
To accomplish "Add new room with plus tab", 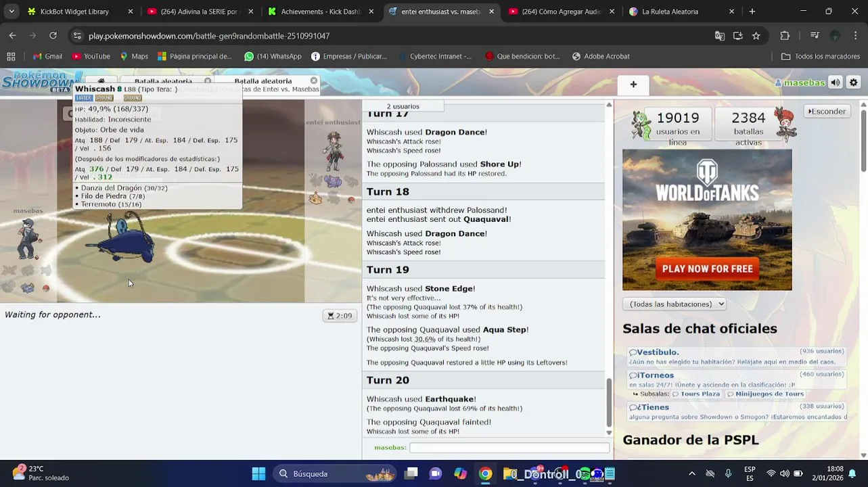I will click(633, 85).
